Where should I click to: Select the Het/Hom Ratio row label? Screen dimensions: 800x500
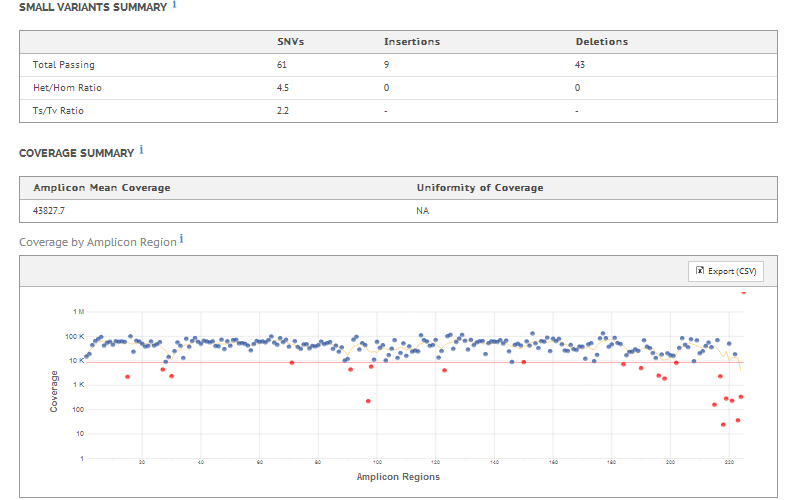[x=67, y=88]
